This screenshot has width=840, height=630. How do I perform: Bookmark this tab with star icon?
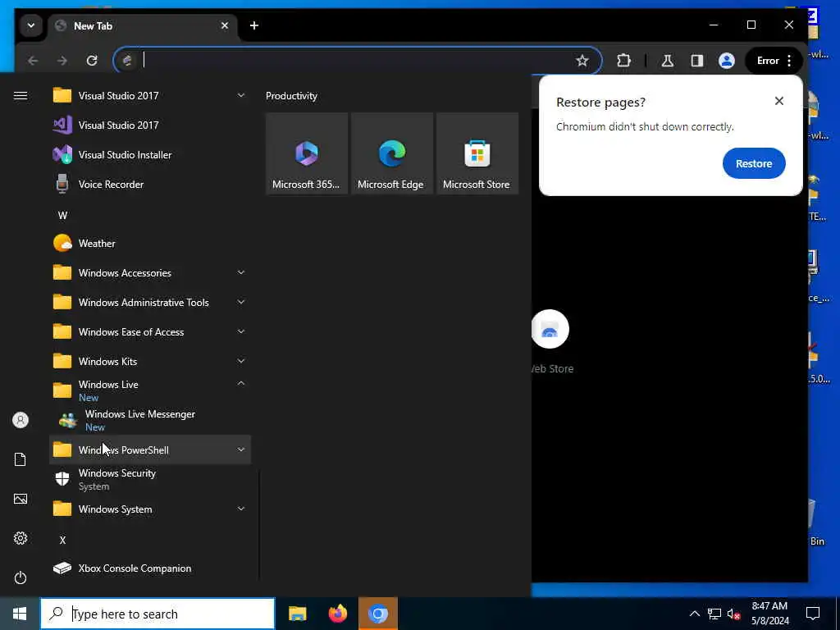coord(582,61)
